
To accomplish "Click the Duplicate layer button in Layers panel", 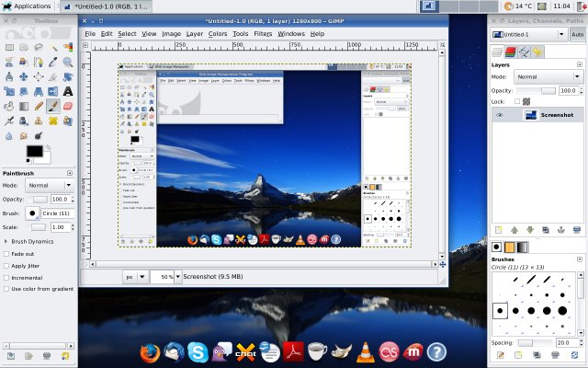I will tap(546, 230).
